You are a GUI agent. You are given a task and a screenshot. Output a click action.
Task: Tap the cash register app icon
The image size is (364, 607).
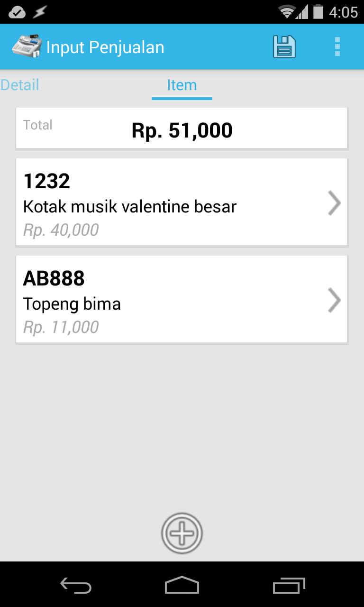point(27,47)
